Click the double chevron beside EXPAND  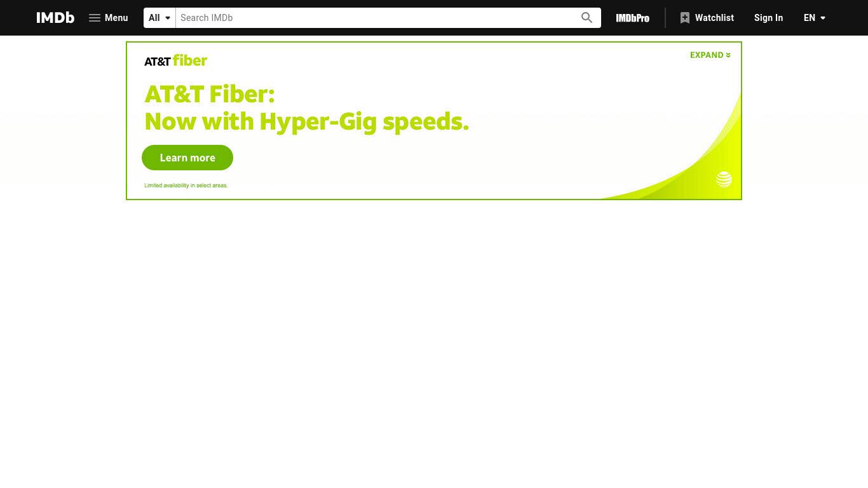coord(728,55)
